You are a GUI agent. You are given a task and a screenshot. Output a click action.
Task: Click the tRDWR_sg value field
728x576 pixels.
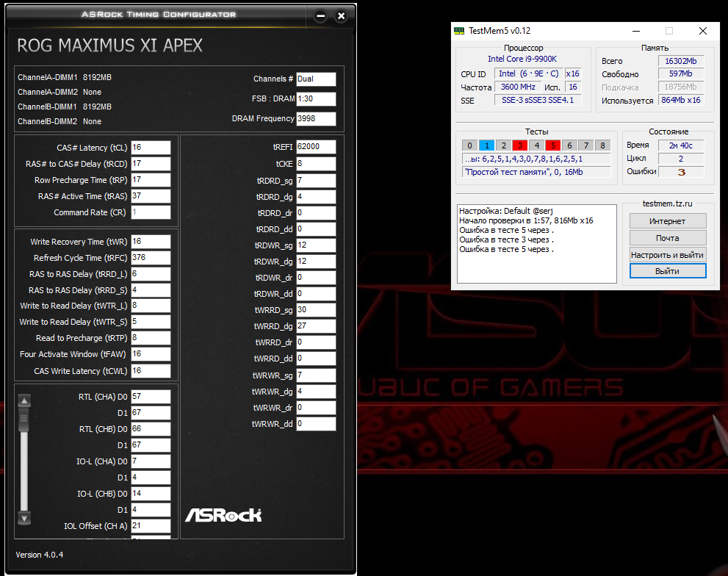pyautogui.click(x=316, y=245)
